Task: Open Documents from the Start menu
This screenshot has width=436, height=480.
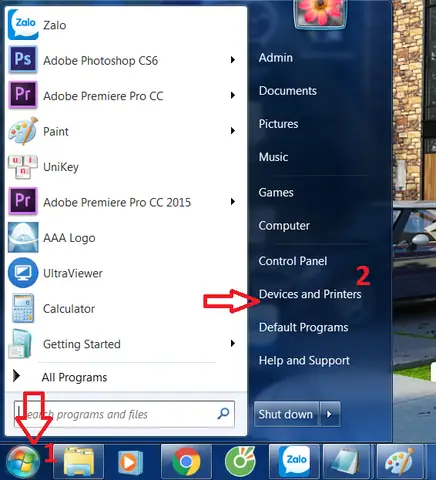Action: (288, 91)
